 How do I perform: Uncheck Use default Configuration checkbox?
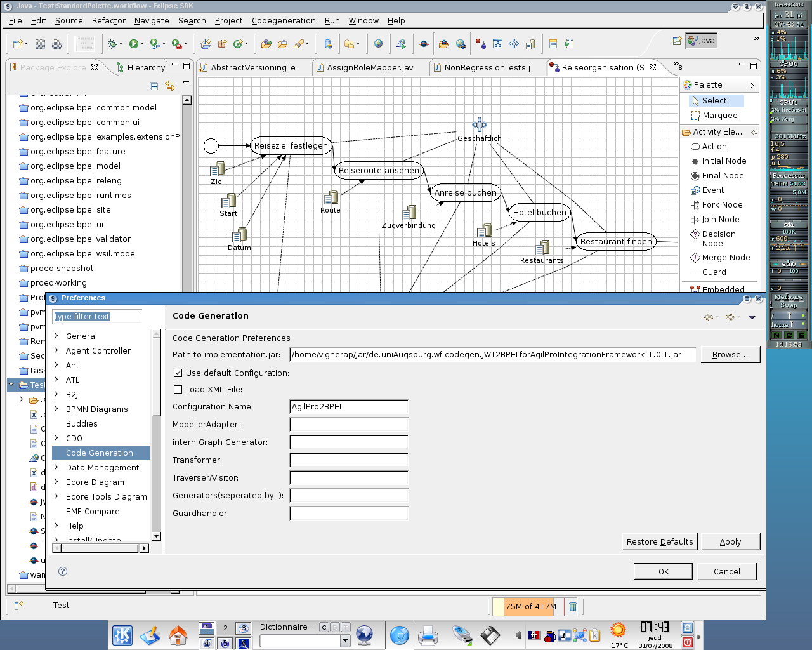(178, 373)
